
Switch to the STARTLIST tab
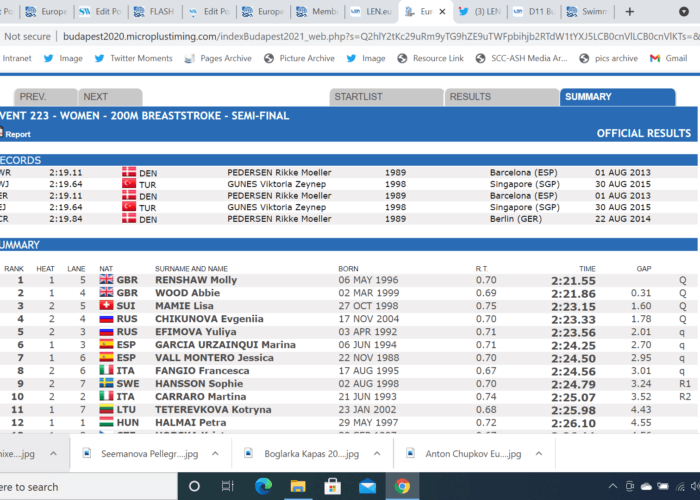(385, 97)
